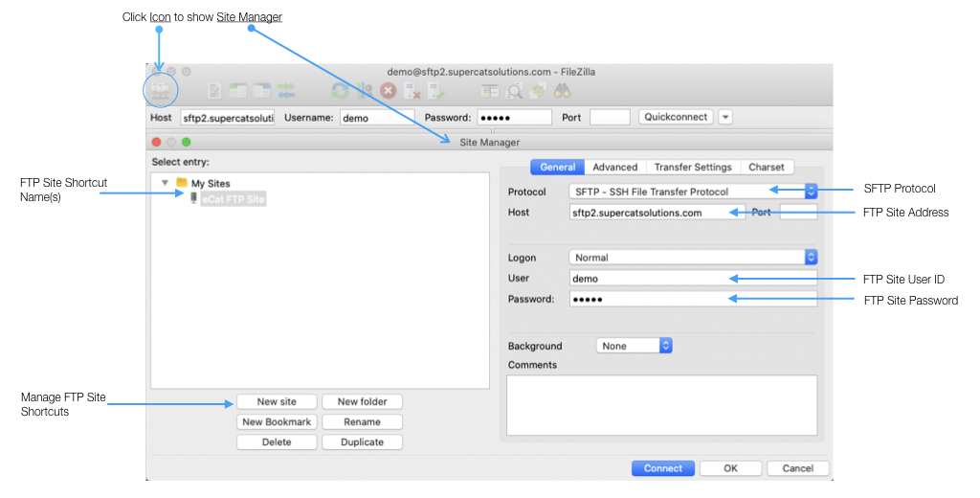Screen dimensions: 980x498
Task: Collapse the My Sites tree node
Action: (x=165, y=183)
